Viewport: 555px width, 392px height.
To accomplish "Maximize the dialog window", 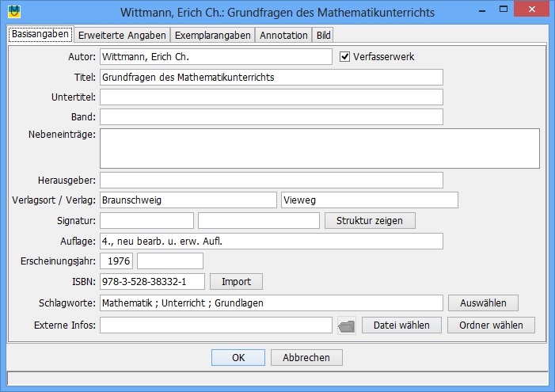I will pyautogui.click(x=504, y=10).
